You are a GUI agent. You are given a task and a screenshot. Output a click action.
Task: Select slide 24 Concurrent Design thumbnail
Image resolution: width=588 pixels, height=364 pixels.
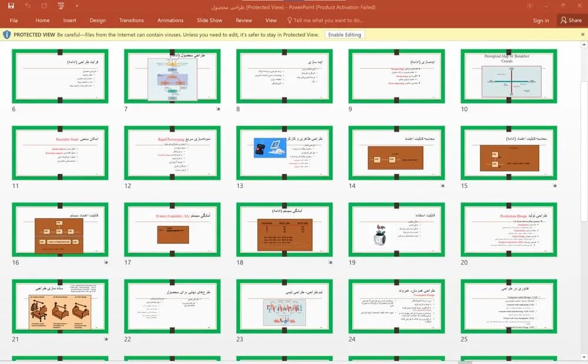pos(396,306)
